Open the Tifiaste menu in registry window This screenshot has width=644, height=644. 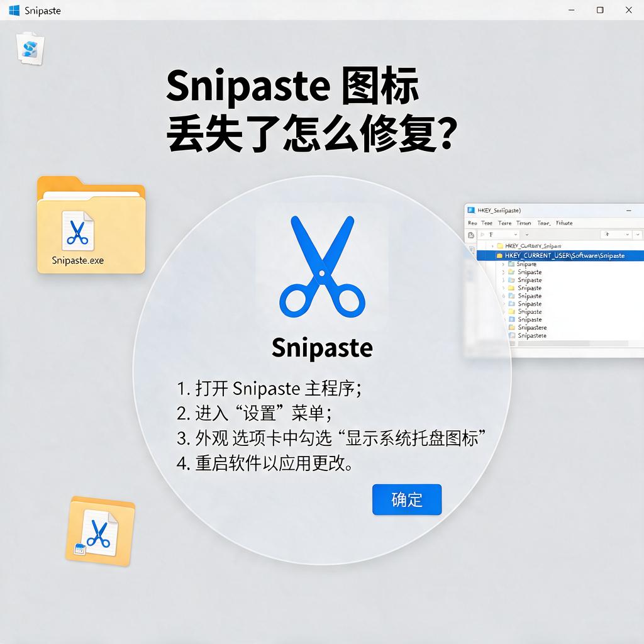click(564, 223)
